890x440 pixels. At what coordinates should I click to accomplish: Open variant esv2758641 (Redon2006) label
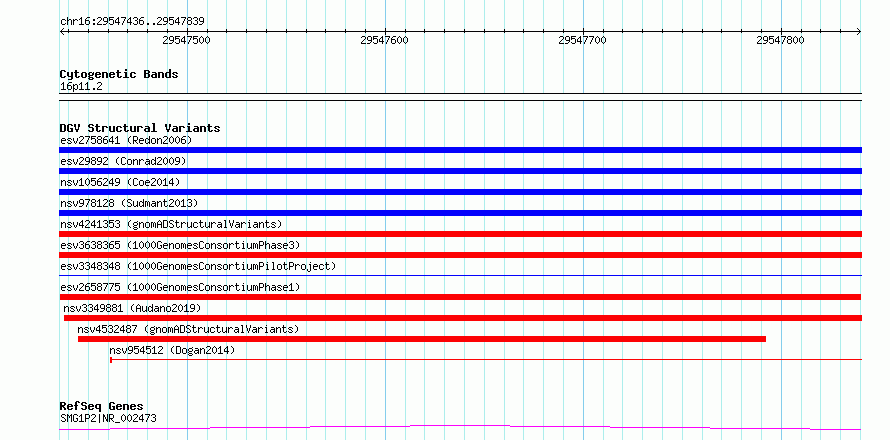[x=126, y=140]
